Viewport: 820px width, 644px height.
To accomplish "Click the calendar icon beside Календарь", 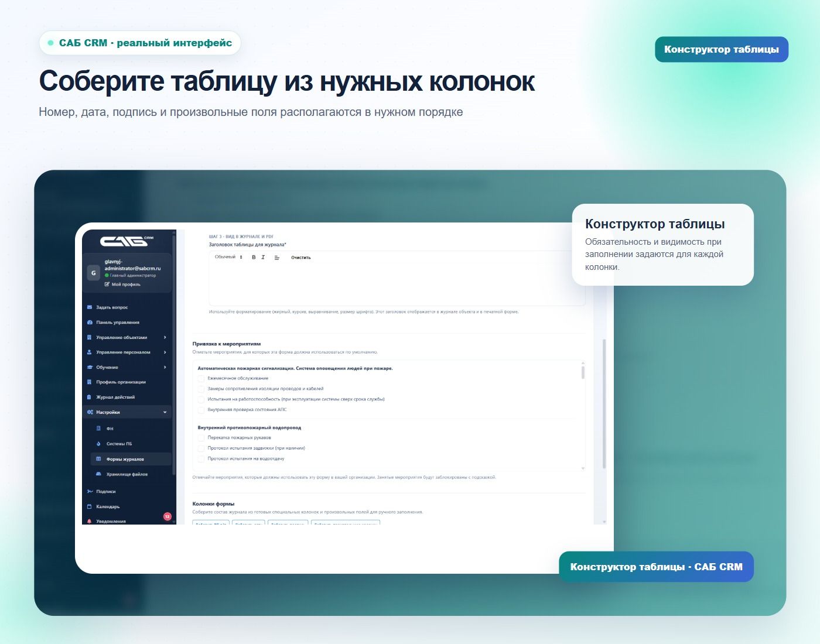I will 90,507.
